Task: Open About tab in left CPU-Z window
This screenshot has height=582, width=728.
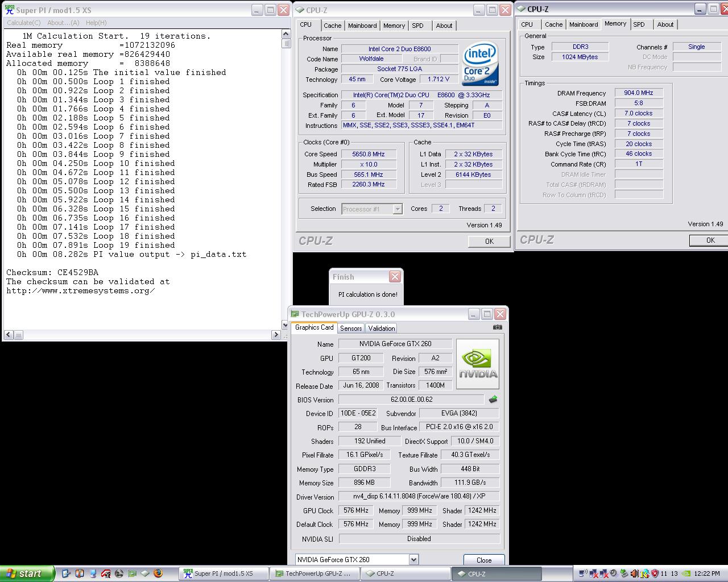Action: (444, 26)
